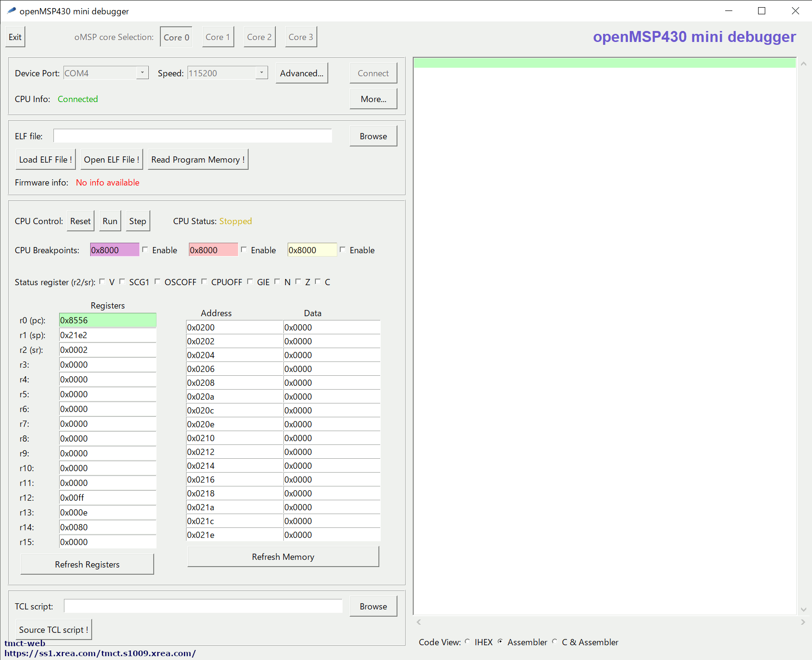Image resolution: width=812 pixels, height=660 pixels.
Task: Switch to Core 3
Action: 301,37
